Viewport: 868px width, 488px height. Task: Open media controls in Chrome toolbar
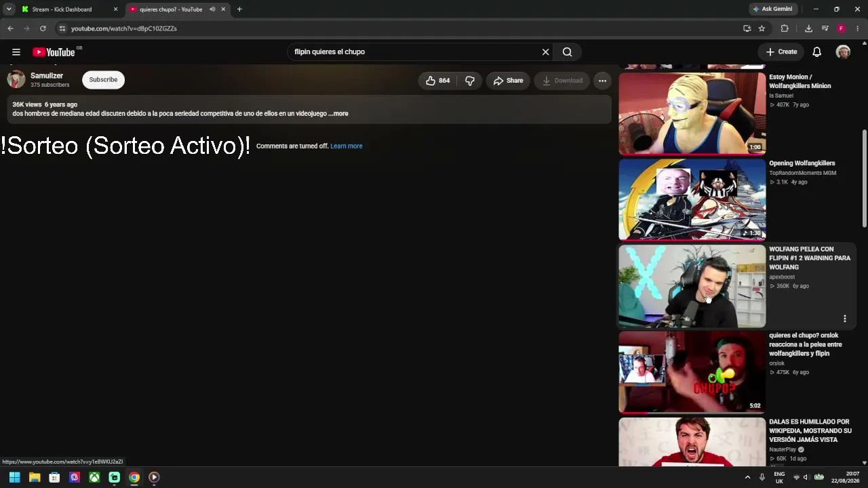pos(825,28)
